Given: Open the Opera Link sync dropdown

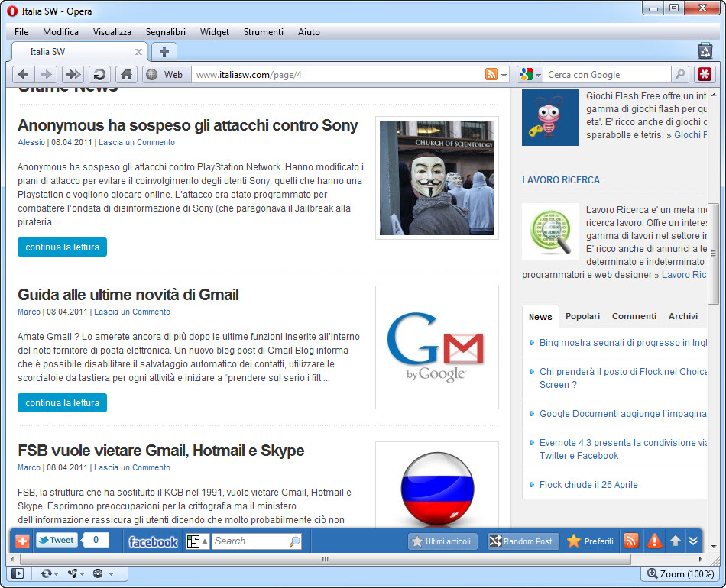Looking at the screenshot, I should pyautogui.click(x=49, y=573).
